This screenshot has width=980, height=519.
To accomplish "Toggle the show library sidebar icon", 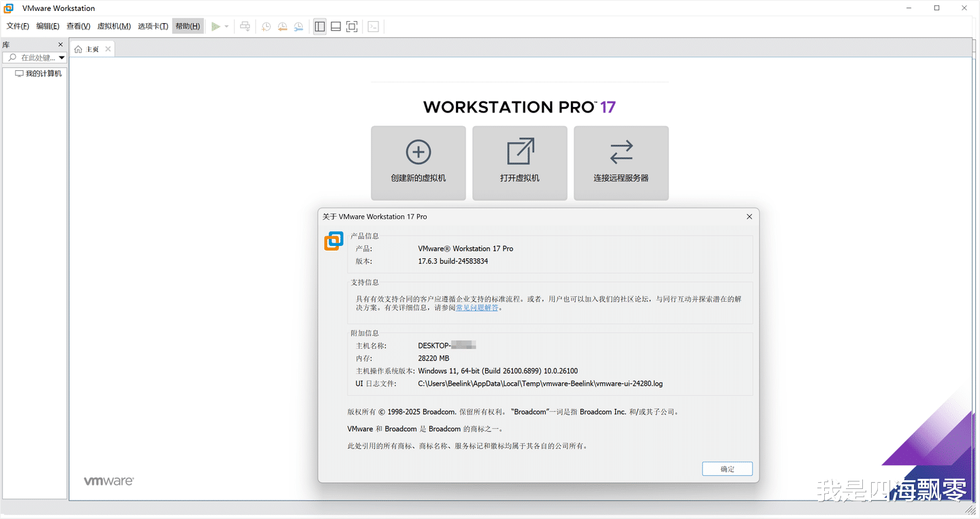I will pyautogui.click(x=320, y=27).
